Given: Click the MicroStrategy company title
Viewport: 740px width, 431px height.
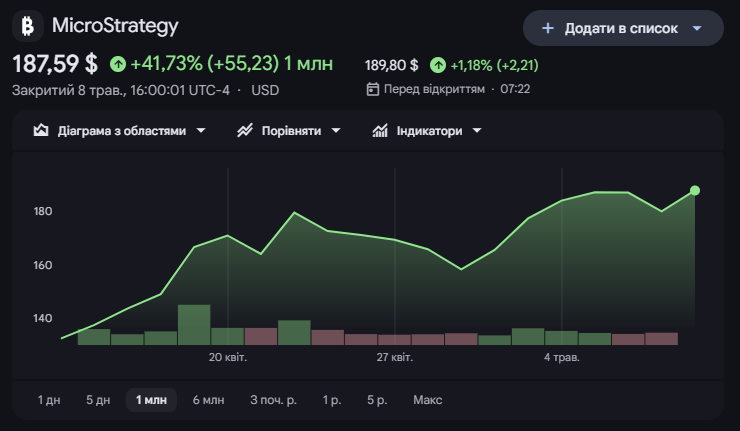Looking at the screenshot, I should pyautogui.click(x=115, y=25).
